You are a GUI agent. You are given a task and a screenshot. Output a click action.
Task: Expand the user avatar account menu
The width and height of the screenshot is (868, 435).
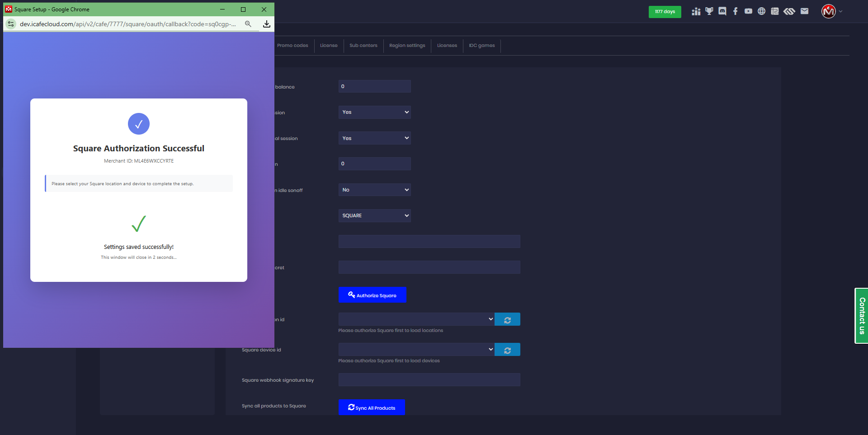832,11
